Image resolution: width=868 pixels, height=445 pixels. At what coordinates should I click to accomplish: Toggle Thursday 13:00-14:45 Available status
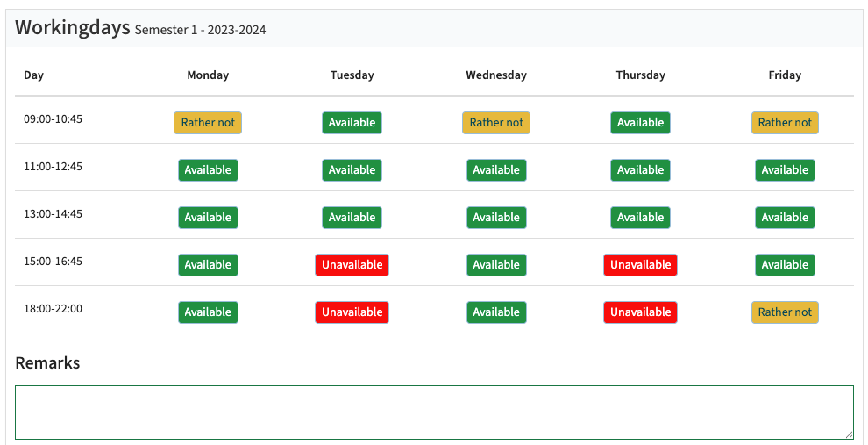640,218
